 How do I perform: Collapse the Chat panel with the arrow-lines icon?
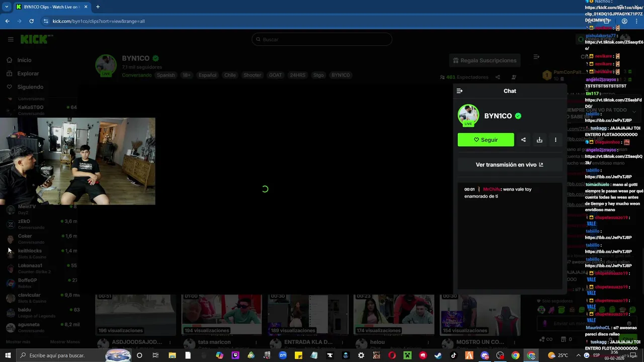pos(459,91)
